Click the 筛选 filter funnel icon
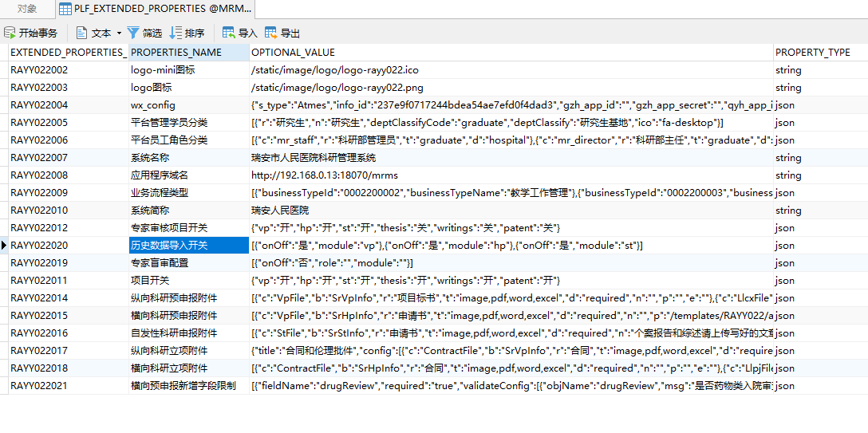The image size is (868, 433). click(x=133, y=33)
